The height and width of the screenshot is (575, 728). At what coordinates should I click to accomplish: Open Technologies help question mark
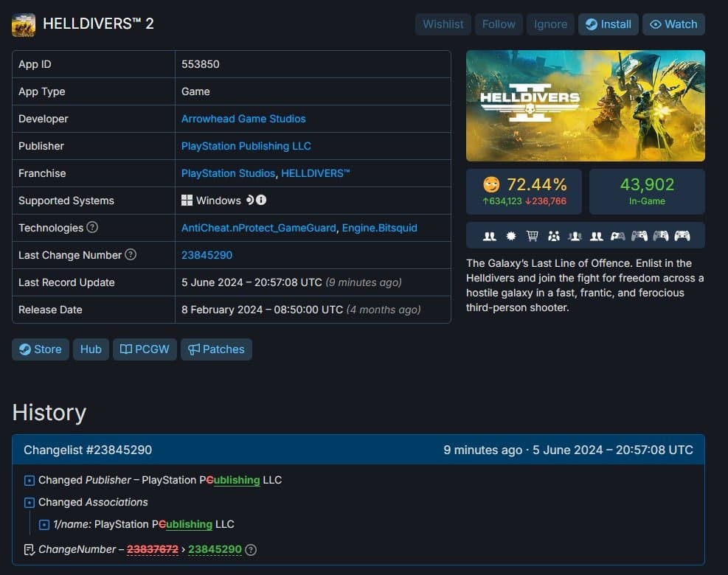tap(92, 227)
